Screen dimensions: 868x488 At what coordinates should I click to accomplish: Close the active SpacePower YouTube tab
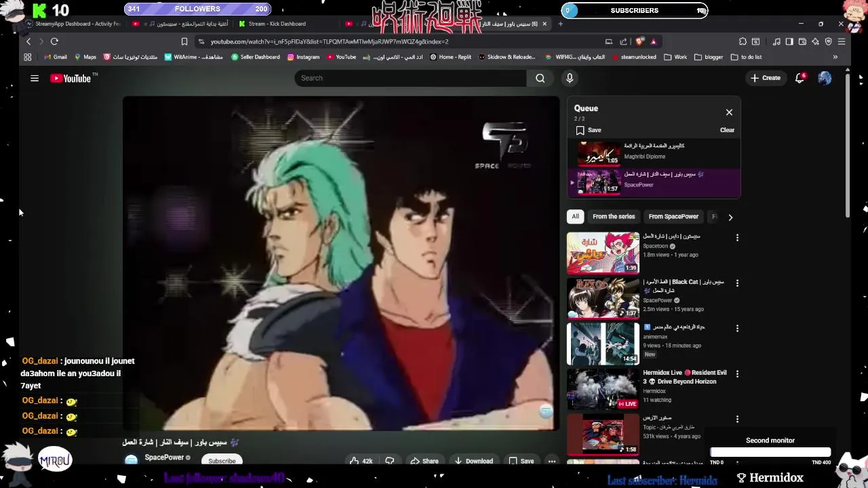544,24
